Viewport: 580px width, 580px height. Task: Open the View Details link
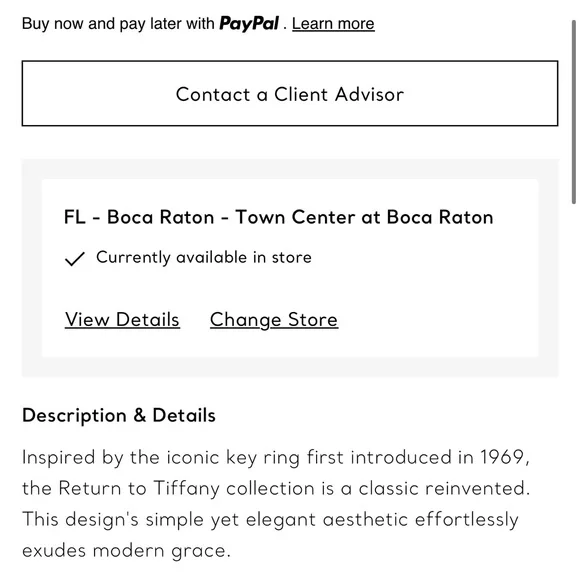click(122, 319)
